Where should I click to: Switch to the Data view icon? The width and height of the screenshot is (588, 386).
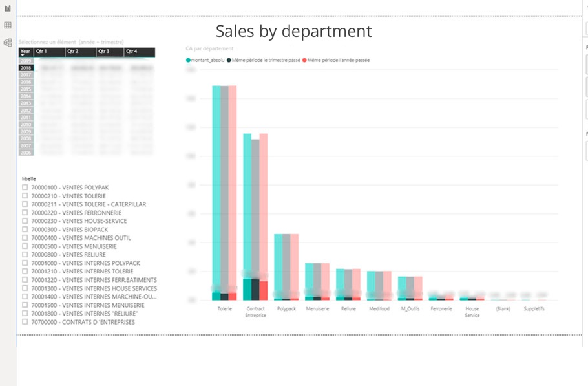8,25
